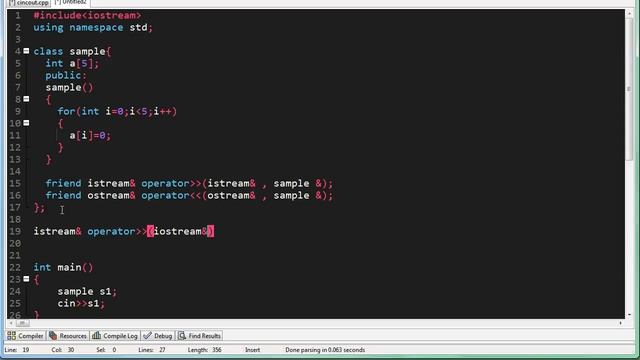The width and height of the screenshot is (640, 360).
Task: Click "int main()" on line 22
Action: tap(63, 267)
